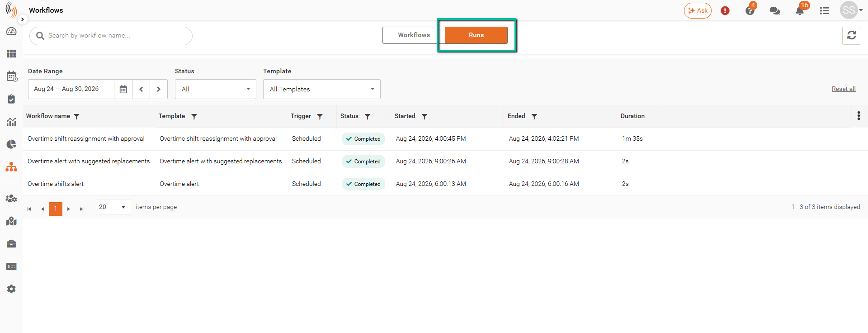
Task: Open Overtime shift reassignment with approval run
Action: coord(86,138)
